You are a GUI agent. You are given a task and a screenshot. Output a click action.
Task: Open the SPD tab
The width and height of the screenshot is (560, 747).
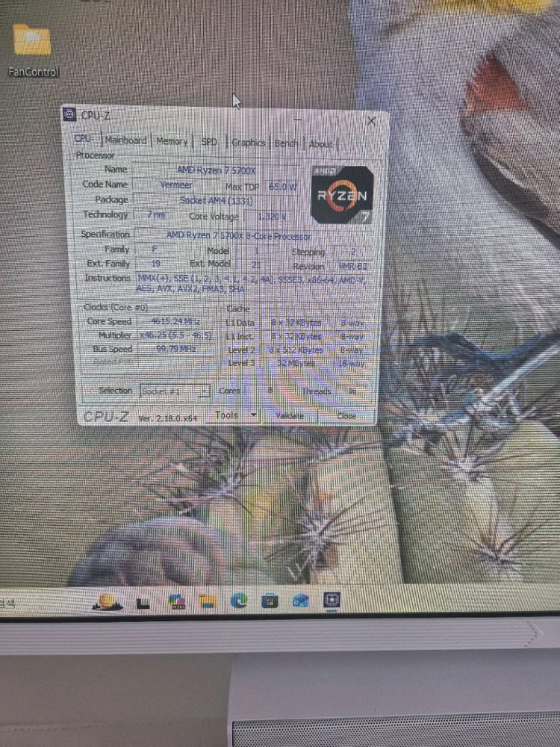[x=209, y=142]
